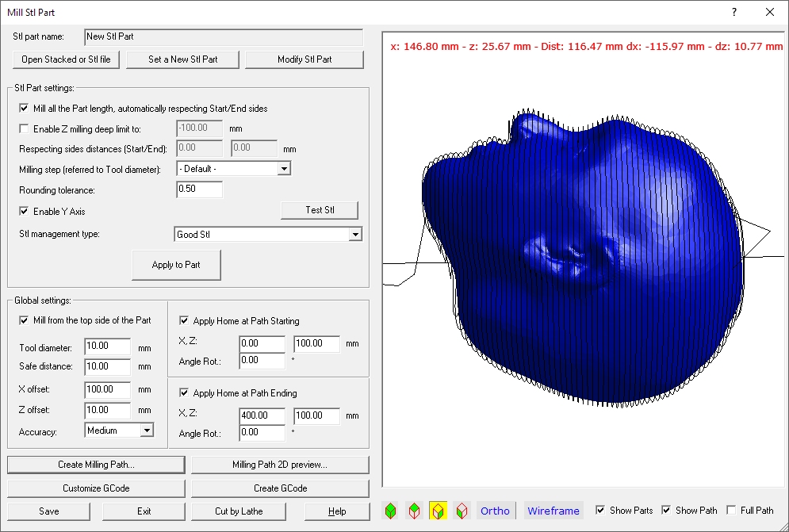Click the Tool diameter input field
789x532 pixels.
click(107, 347)
